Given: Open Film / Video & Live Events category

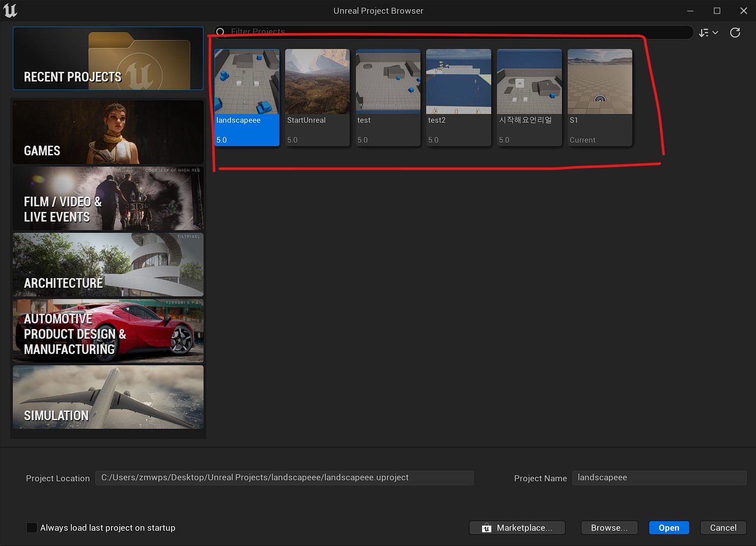Looking at the screenshot, I should (x=108, y=198).
